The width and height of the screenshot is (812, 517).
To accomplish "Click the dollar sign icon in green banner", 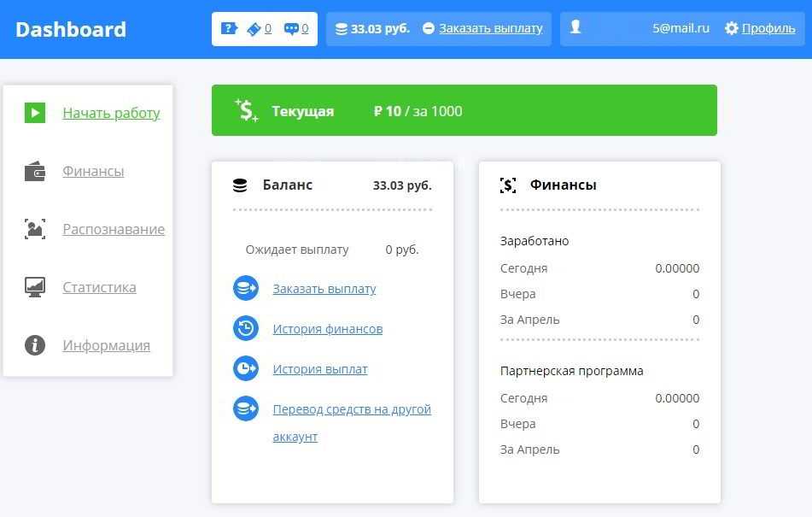I will 246,110.
